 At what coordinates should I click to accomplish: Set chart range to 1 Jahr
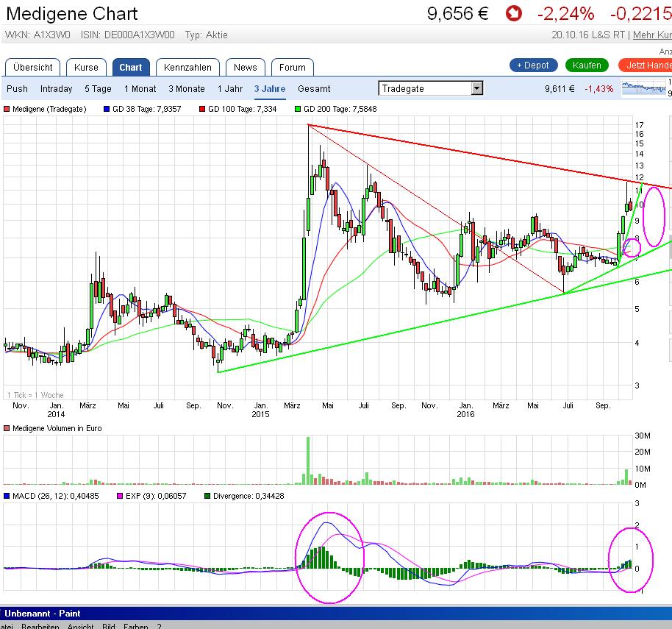point(229,89)
